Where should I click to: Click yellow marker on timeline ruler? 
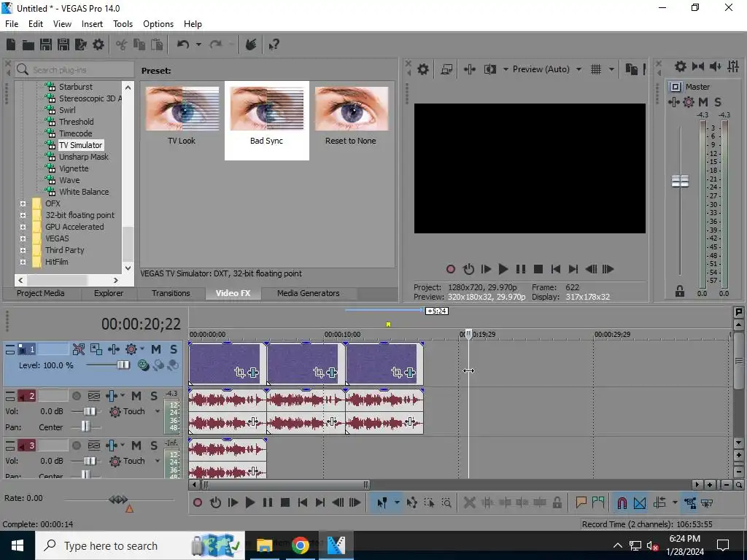pos(388,324)
